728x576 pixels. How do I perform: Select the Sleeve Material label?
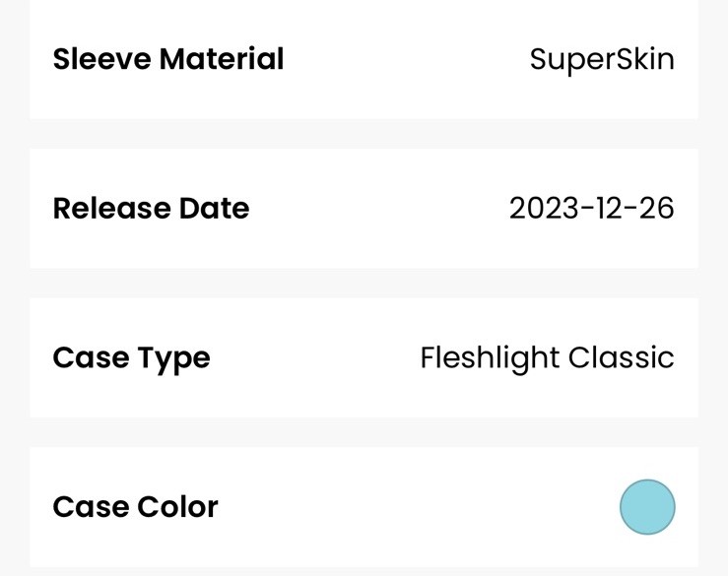coord(167,59)
